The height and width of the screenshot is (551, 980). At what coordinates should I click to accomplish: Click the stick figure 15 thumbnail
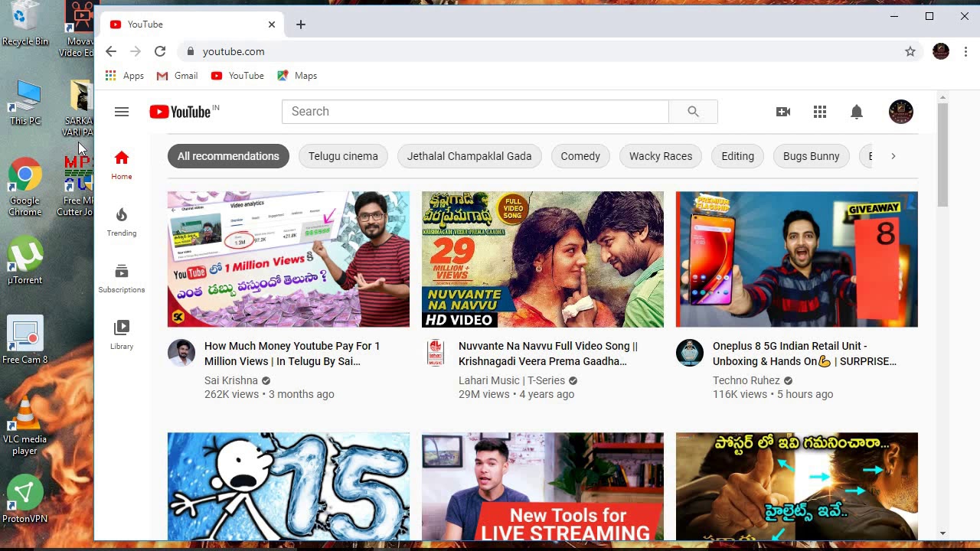point(289,487)
